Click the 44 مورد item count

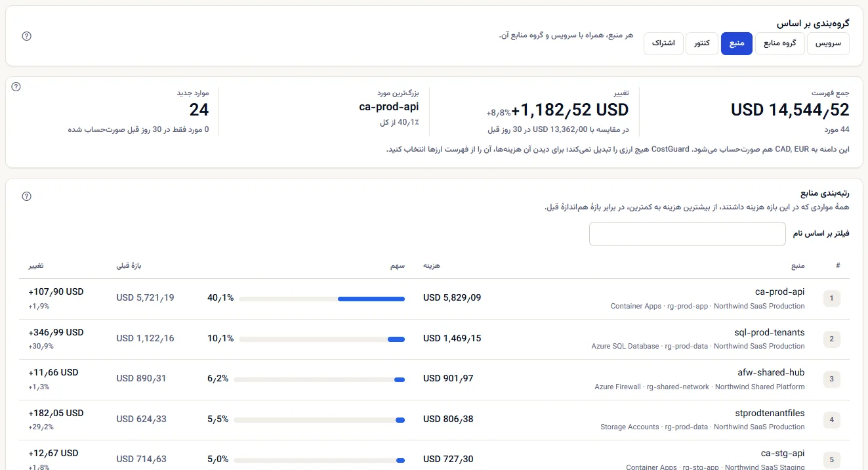(x=836, y=130)
